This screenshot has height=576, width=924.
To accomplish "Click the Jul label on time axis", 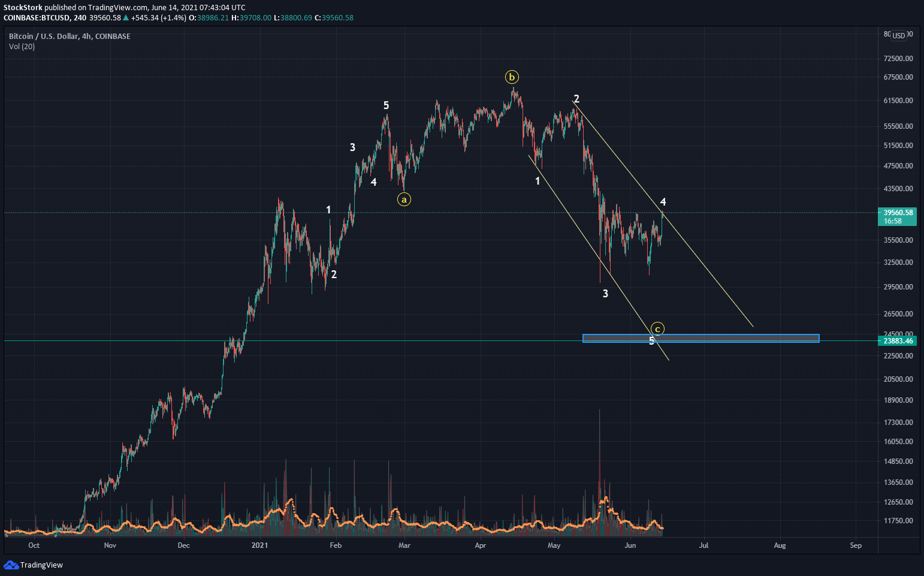I will point(703,545).
